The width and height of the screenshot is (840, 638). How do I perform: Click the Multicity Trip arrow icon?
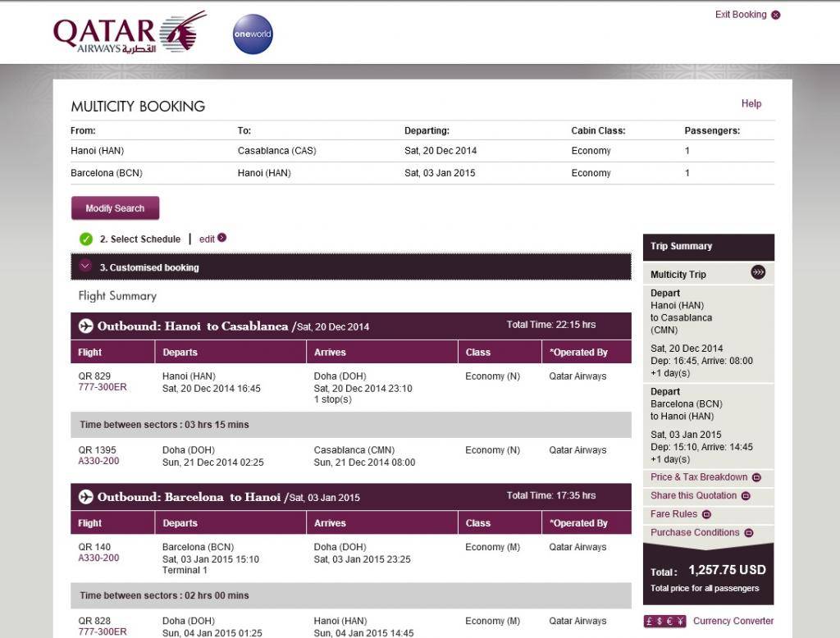coord(758,272)
